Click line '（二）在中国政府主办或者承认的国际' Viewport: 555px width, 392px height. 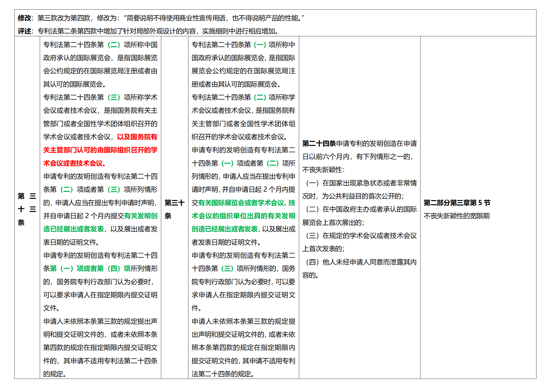click(x=360, y=209)
